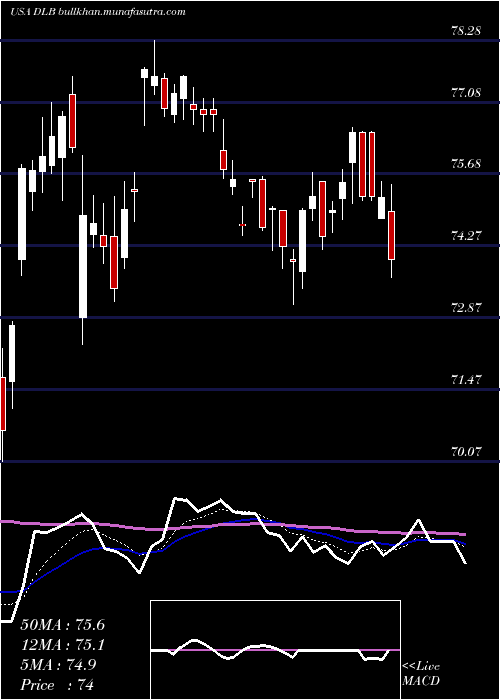Viewport: 500px width, 700px height.
Task: Click the 71.47 price axis label
Action: tap(467, 380)
